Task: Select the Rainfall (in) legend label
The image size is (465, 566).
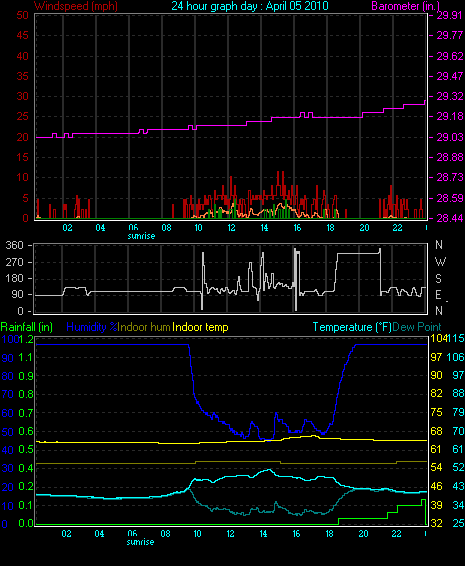Action: 27,327
